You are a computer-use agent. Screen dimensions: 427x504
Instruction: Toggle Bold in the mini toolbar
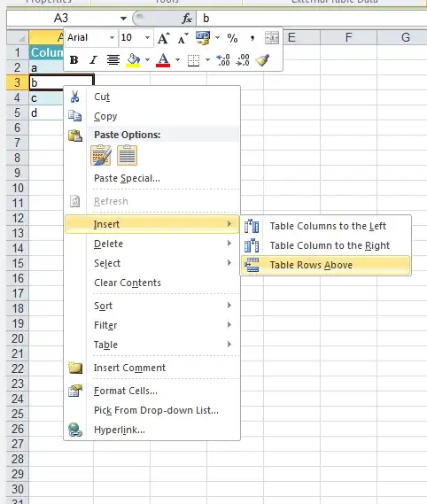click(x=74, y=59)
